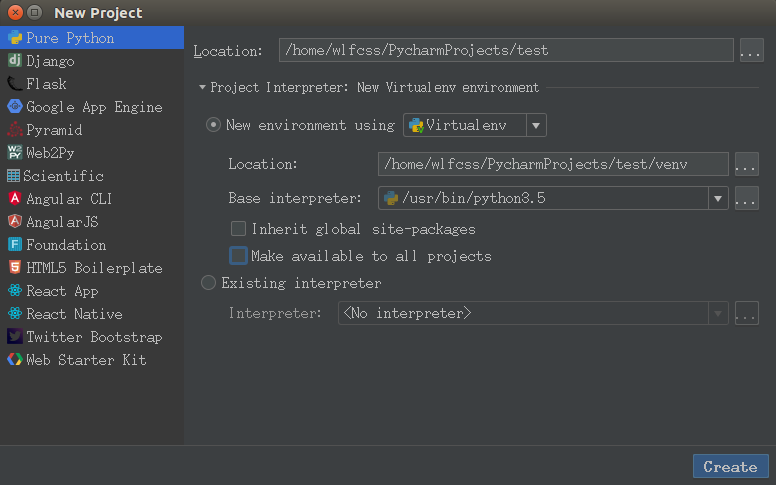Screen dimensions: 776x485
Task: Select the Twitter Bootstrap icon
Action: point(14,337)
